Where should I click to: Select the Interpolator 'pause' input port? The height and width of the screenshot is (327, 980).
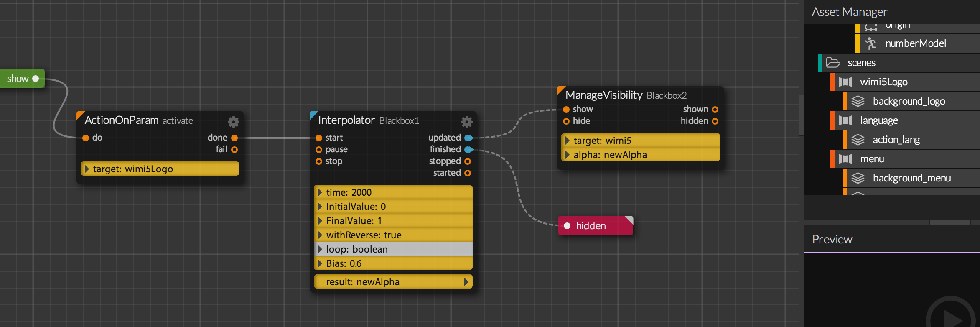point(319,150)
